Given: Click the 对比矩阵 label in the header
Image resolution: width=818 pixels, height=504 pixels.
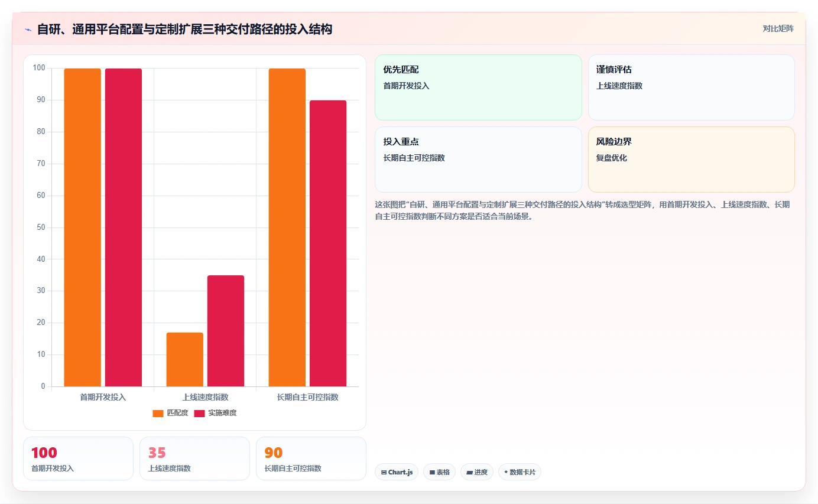Looking at the screenshot, I should 778,28.
